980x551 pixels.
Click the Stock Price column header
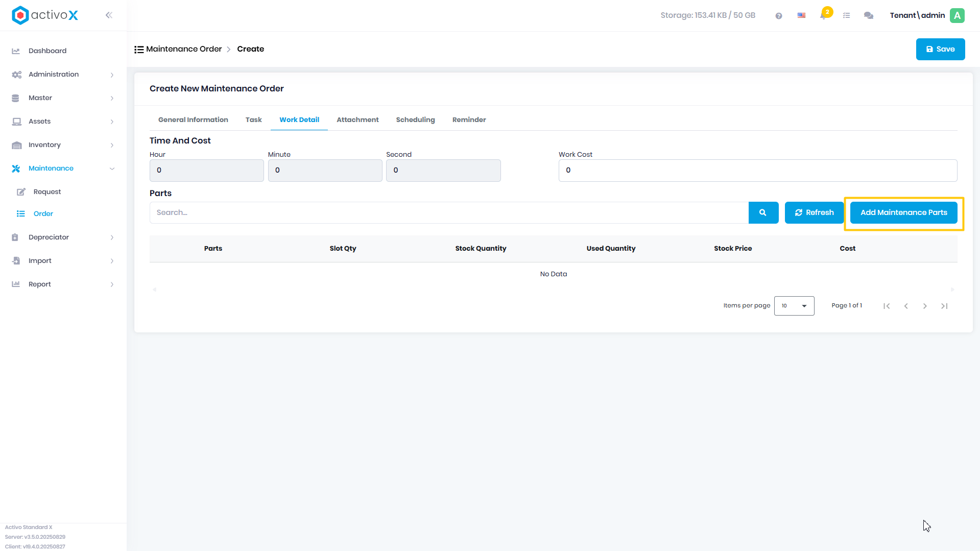tap(733, 249)
